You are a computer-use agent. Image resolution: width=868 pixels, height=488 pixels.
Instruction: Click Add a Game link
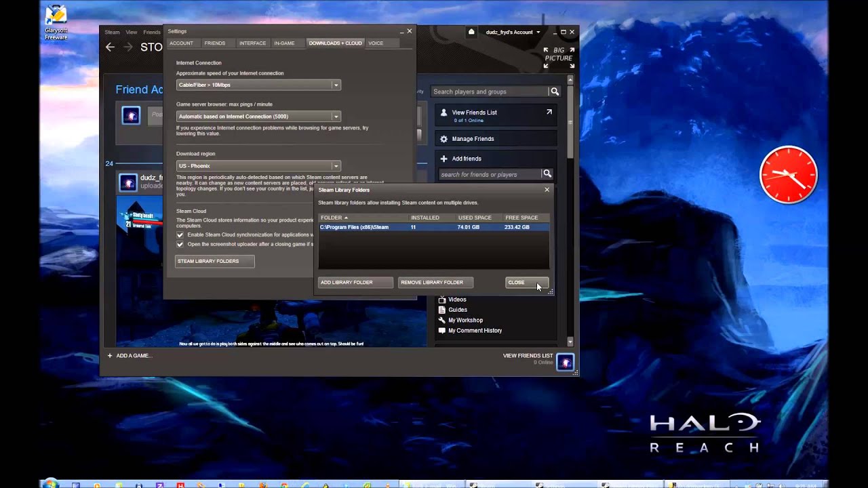click(x=134, y=355)
